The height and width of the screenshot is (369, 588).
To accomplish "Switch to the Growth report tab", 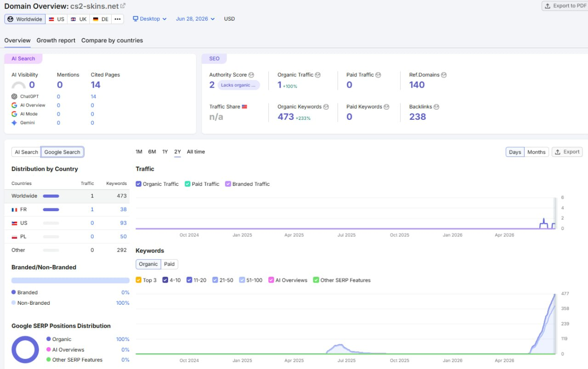I will (x=56, y=40).
